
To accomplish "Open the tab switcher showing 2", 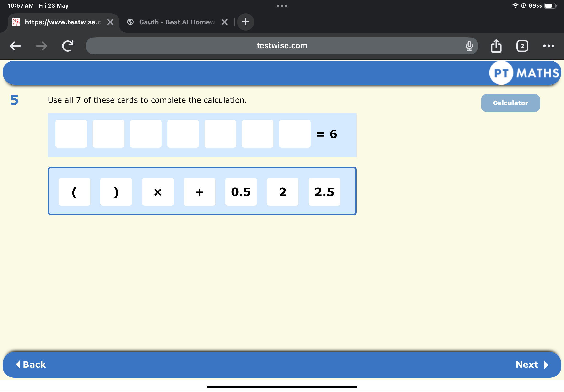I will click(x=522, y=46).
